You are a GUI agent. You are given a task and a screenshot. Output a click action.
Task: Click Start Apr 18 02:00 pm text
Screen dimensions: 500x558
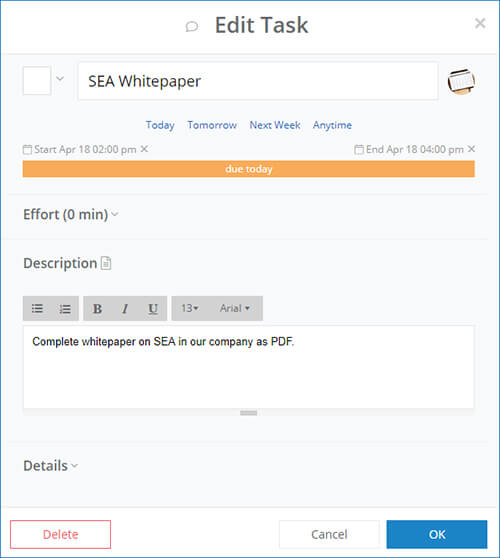tap(85, 149)
